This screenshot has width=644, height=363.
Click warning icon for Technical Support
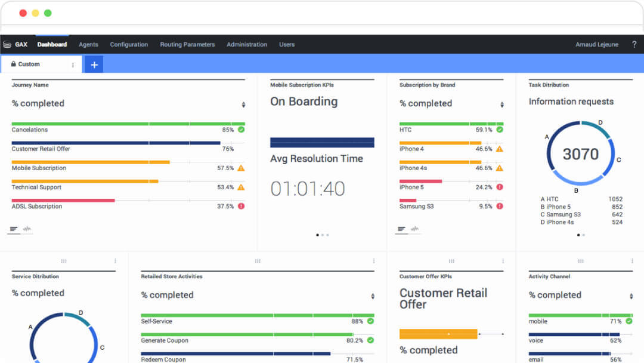point(241,187)
